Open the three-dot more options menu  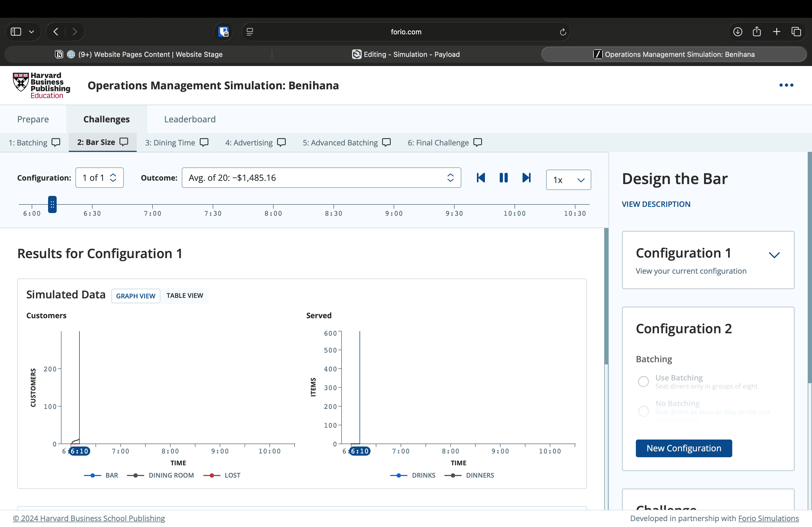point(786,85)
